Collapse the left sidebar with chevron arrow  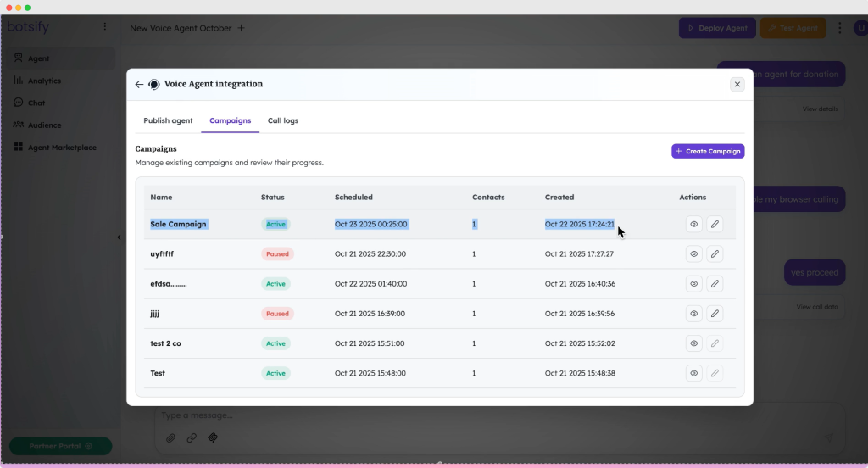119,237
